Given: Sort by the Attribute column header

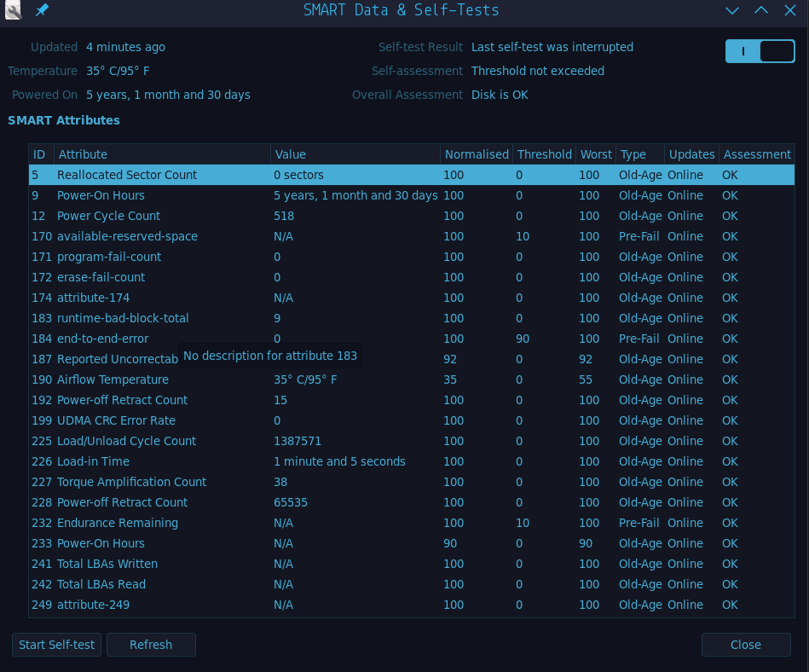Looking at the screenshot, I should coord(162,154).
